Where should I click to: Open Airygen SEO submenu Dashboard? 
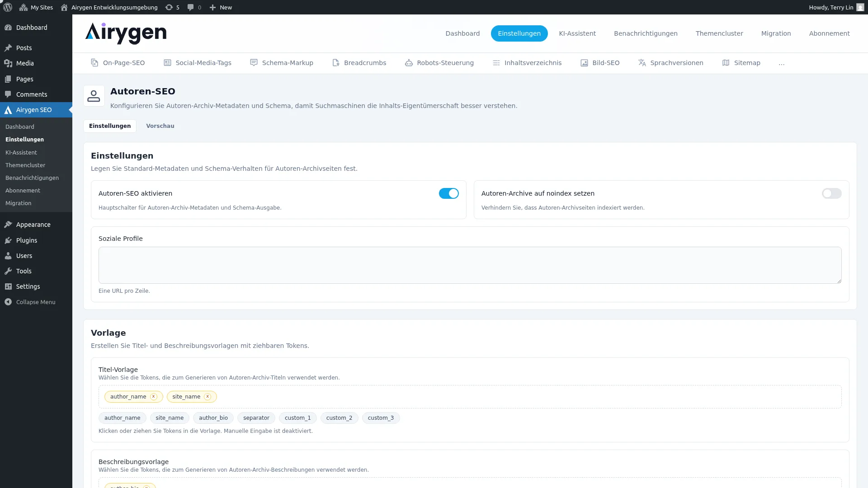[x=20, y=127]
